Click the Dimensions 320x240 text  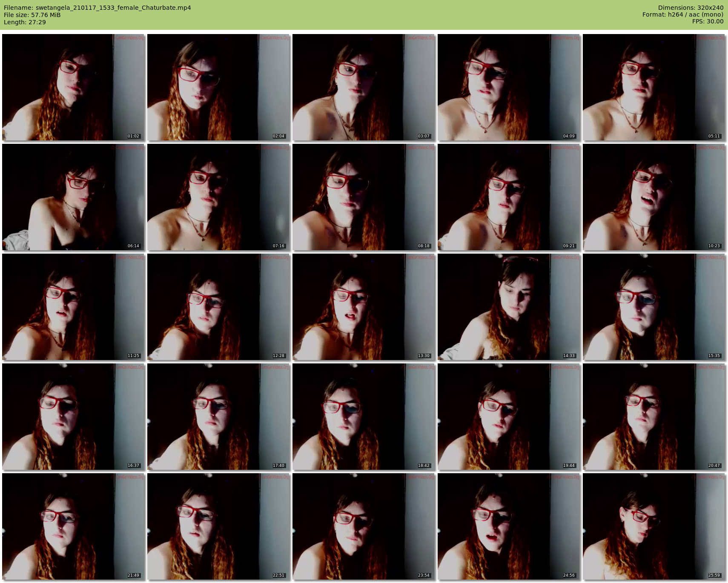tap(691, 8)
